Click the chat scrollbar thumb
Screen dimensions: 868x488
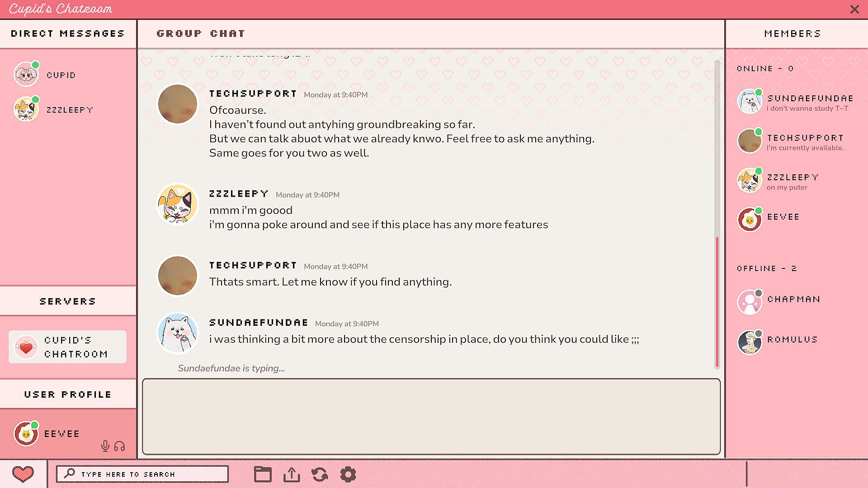coord(717,302)
